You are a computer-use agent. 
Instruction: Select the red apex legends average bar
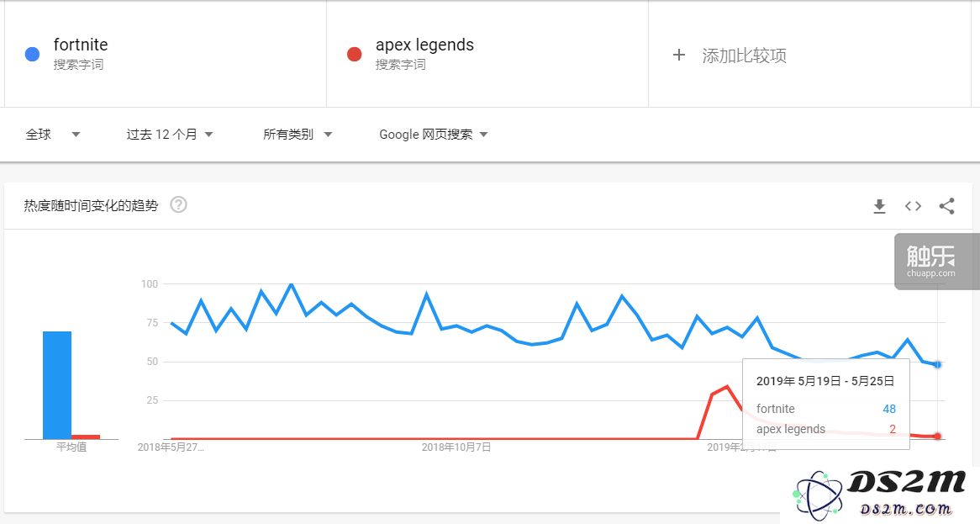coord(86,437)
